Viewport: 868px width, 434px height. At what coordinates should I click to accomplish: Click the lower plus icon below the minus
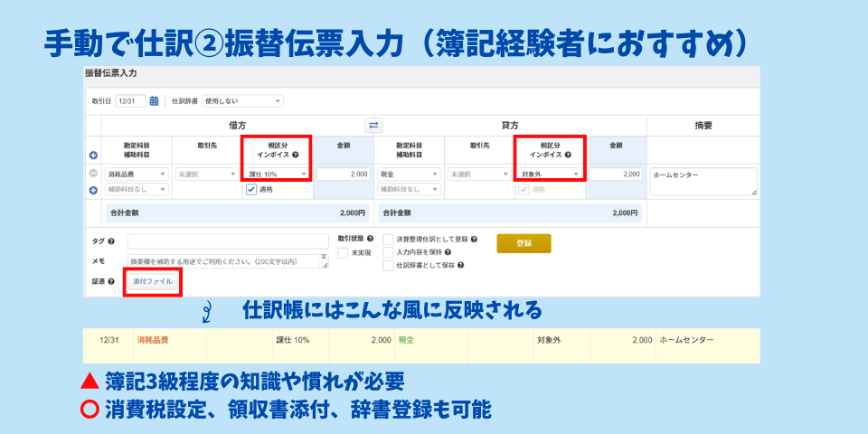[93, 190]
